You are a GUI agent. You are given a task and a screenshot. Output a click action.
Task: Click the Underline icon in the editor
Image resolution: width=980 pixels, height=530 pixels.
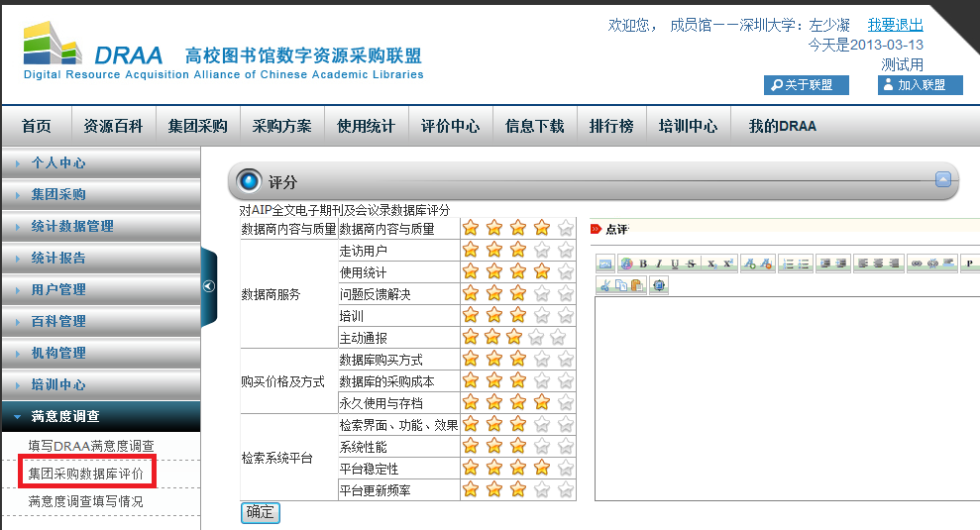point(675,264)
